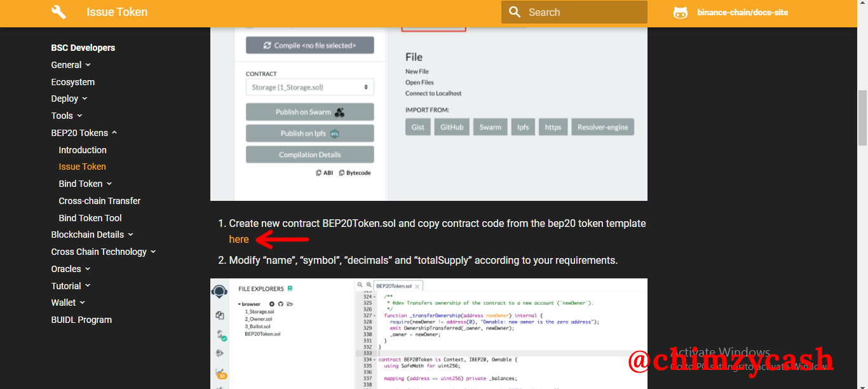Click the deploy and run icon in Remix sidebar
Image resolution: width=868 pixels, height=389 pixels.
pyautogui.click(x=220, y=353)
